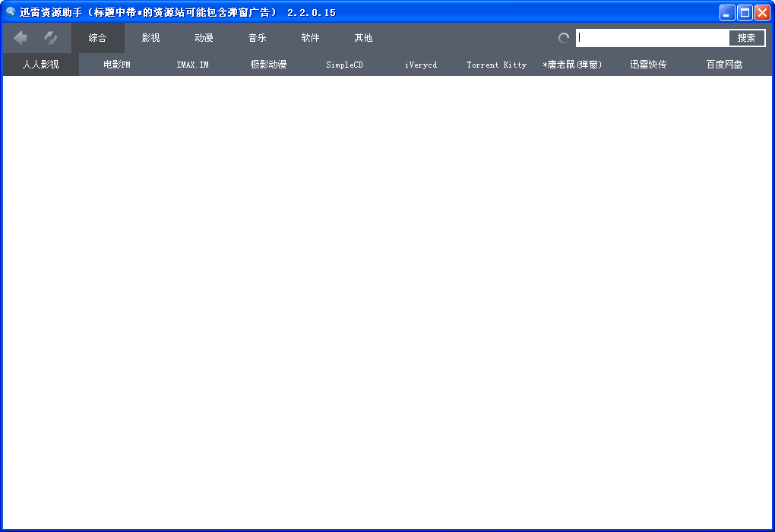Open the Torrent Kitty resource site

click(497, 65)
